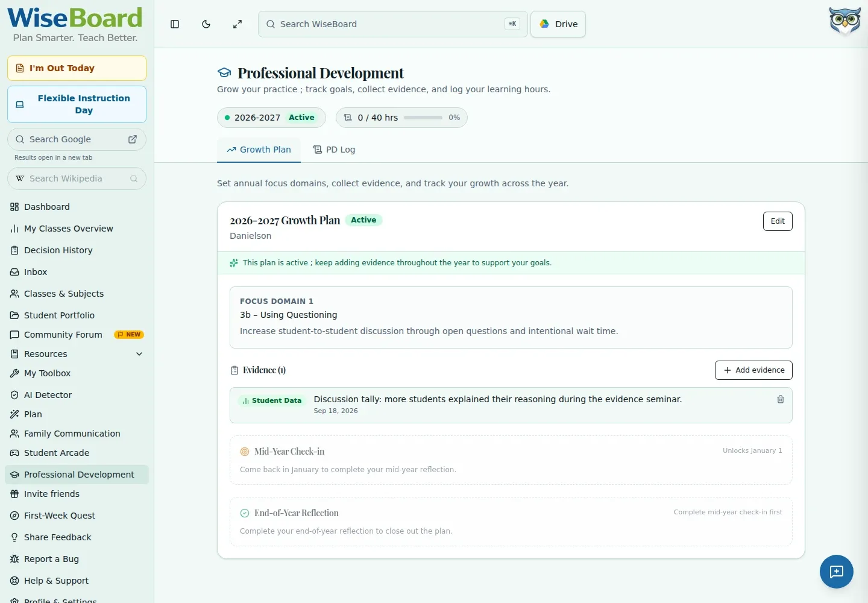This screenshot has width=868, height=603.
Task: Open the owl profile avatar
Action: (x=844, y=21)
